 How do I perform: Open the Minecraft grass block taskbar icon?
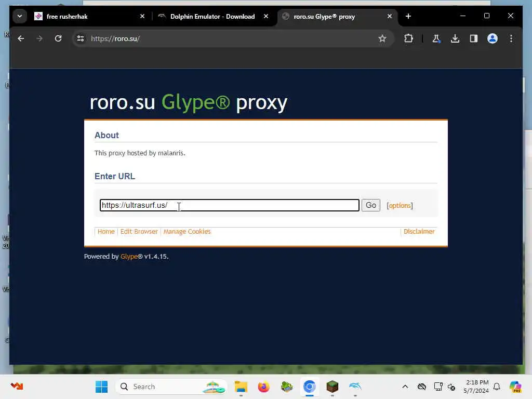[x=332, y=387]
